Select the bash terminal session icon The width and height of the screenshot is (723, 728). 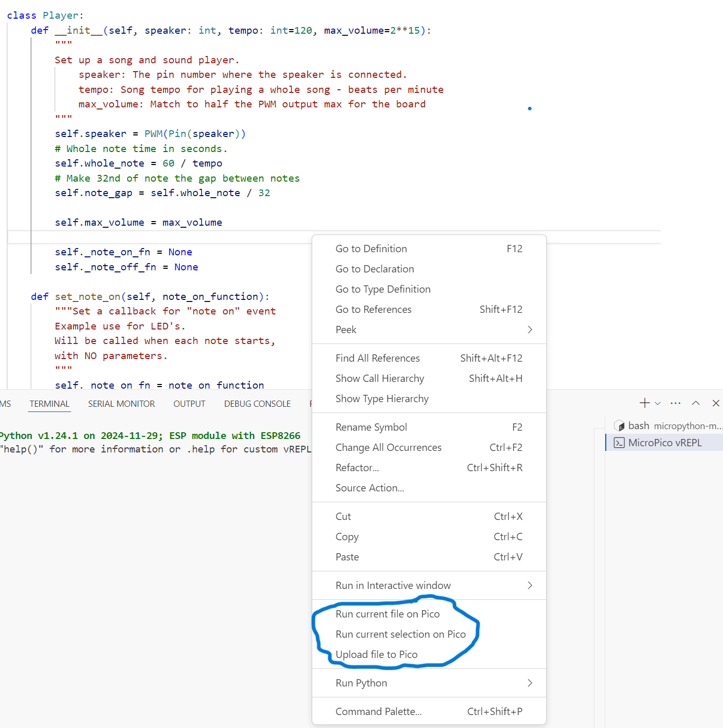click(619, 426)
